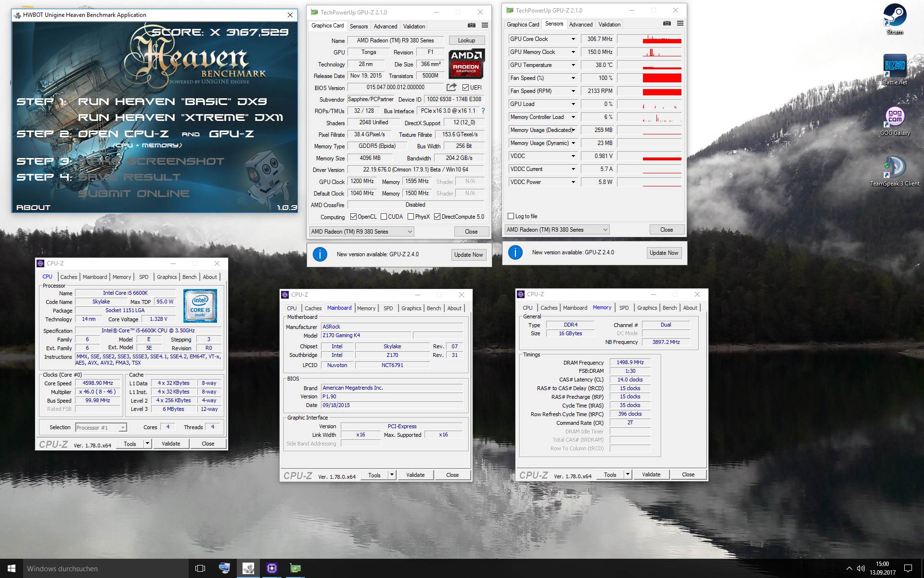This screenshot has width=924, height=578.
Task: Open Bench tab in CPU-Z CPU window
Action: [189, 277]
